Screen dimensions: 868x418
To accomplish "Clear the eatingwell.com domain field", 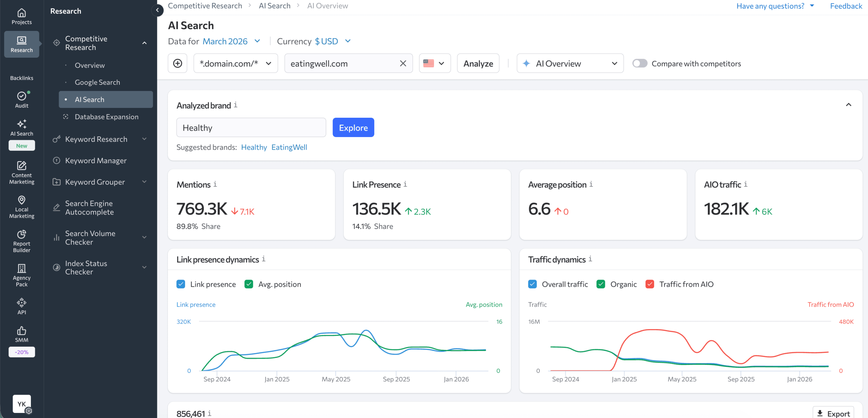I will [403, 63].
